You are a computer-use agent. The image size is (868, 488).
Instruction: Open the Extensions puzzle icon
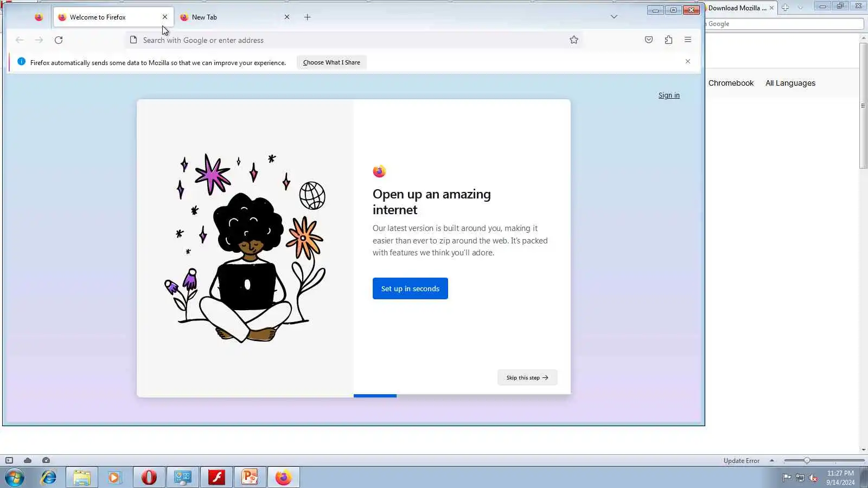(x=668, y=40)
